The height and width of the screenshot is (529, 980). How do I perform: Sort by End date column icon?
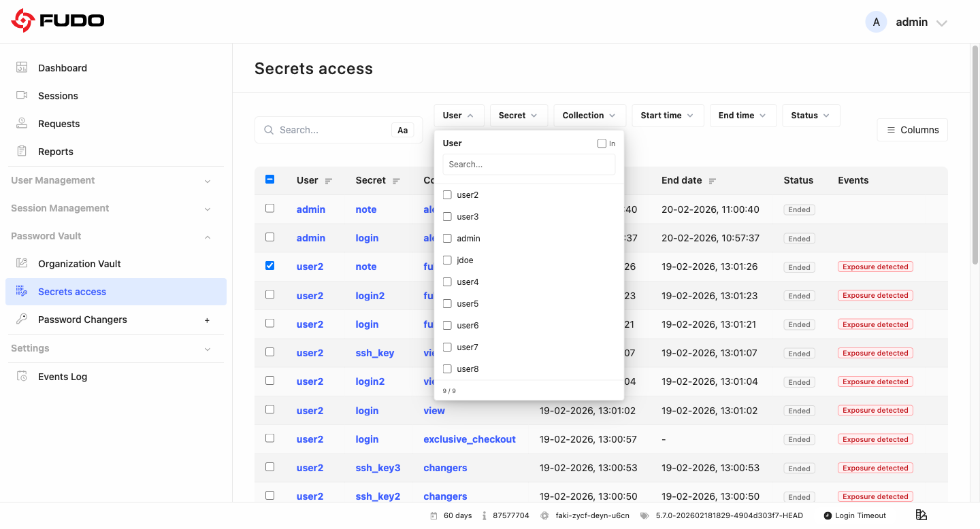pos(713,181)
